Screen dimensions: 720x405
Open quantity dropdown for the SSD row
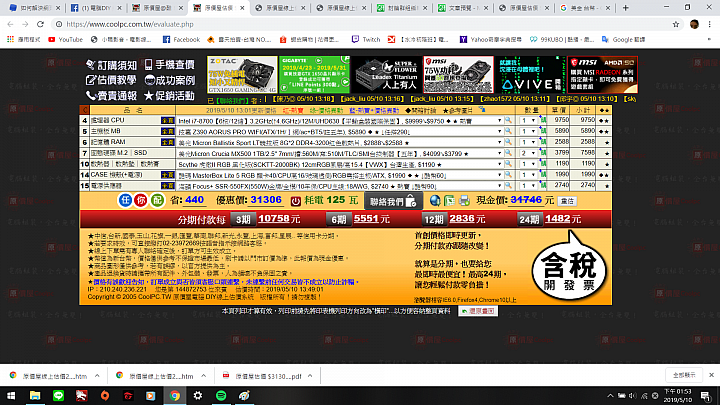tap(528, 153)
